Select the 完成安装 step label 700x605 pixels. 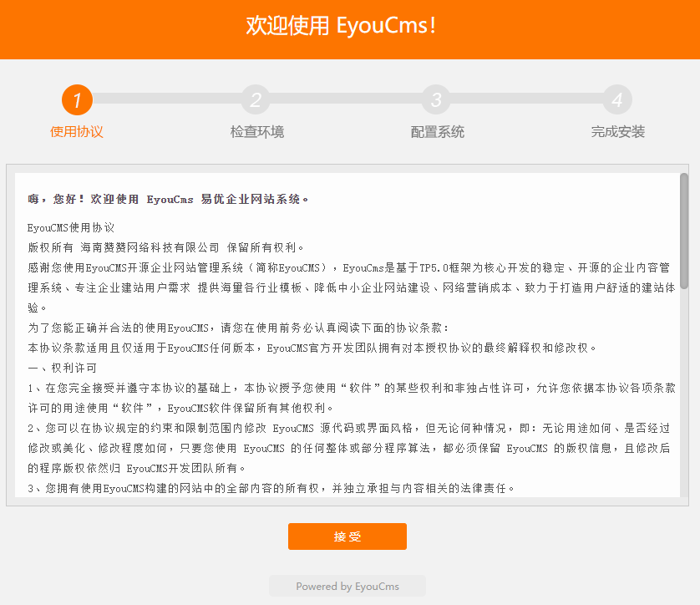point(618,132)
